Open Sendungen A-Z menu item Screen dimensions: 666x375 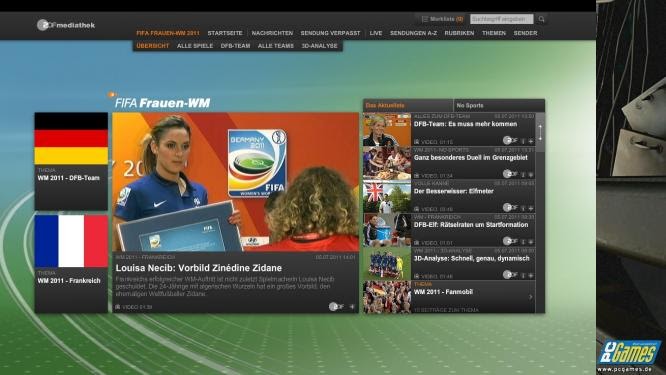[x=413, y=33]
